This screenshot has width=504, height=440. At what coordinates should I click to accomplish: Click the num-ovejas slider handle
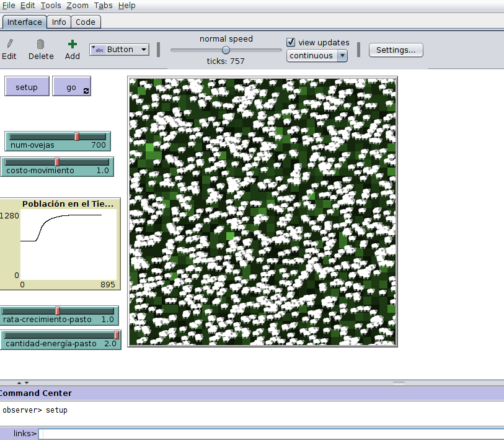point(77,137)
